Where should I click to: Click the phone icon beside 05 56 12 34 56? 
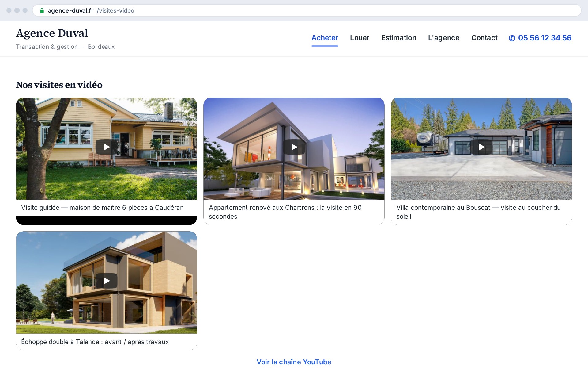click(x=512, y=38)
